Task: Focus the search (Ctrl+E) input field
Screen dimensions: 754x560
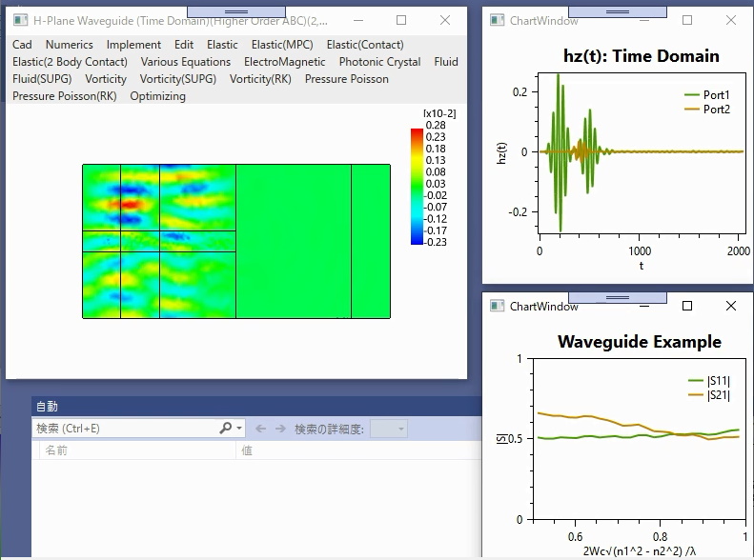Action: click(126, 429)
